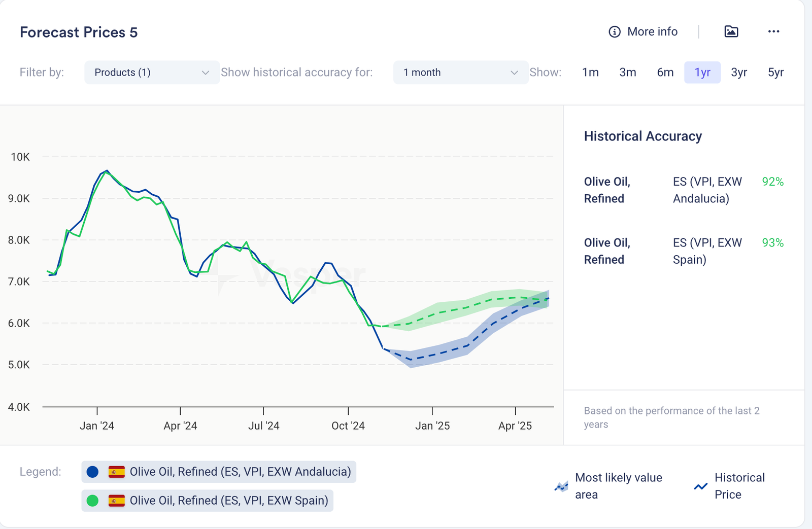Click the Spain flag beside EXW Andalucia
This screenshot has height=529, width=812.
coord(117,472)
